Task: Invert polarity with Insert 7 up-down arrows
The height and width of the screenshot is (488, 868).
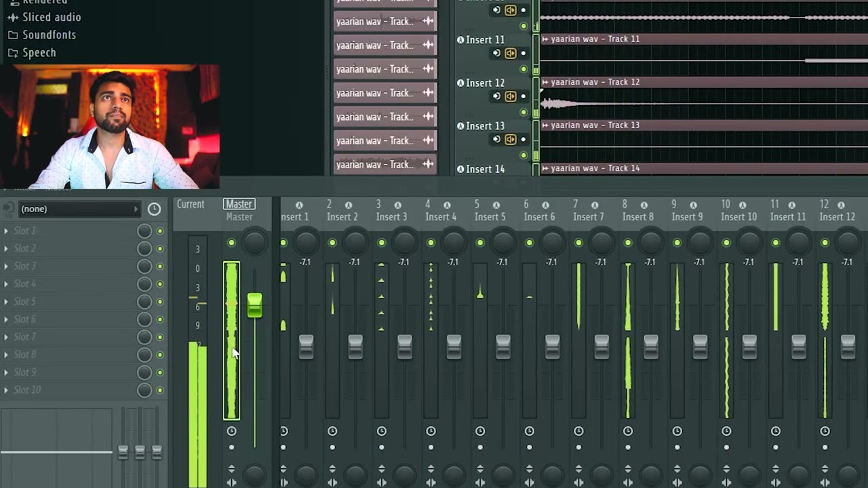Action: [578, 469]
